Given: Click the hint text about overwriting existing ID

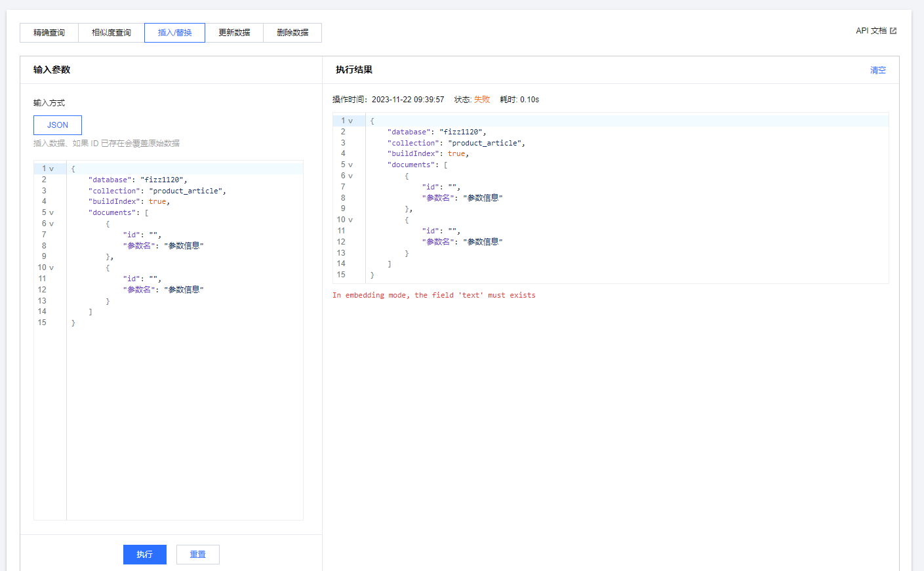Looking at the screenshot, I should [x=106, y=144].
